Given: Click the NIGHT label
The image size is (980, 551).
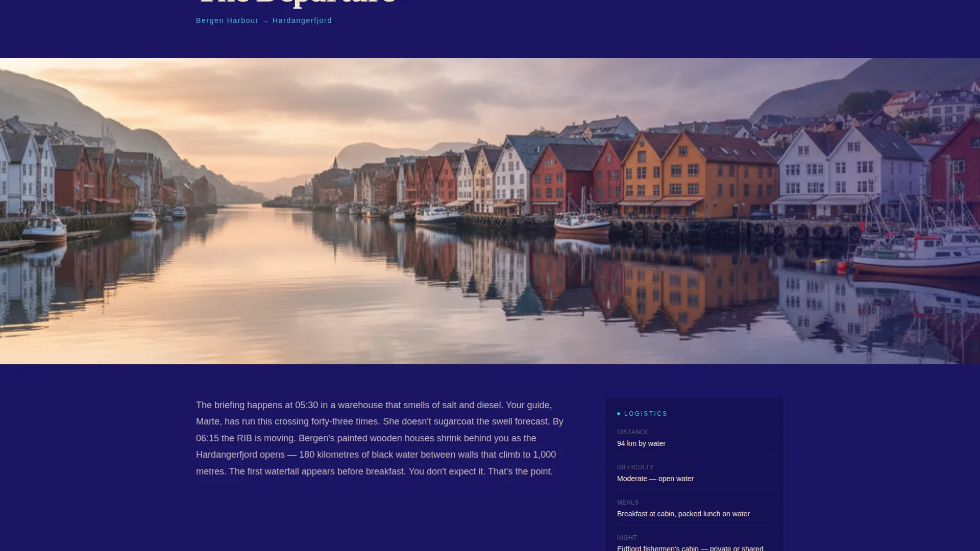Looking at the screenshot, I should (627, 538).
